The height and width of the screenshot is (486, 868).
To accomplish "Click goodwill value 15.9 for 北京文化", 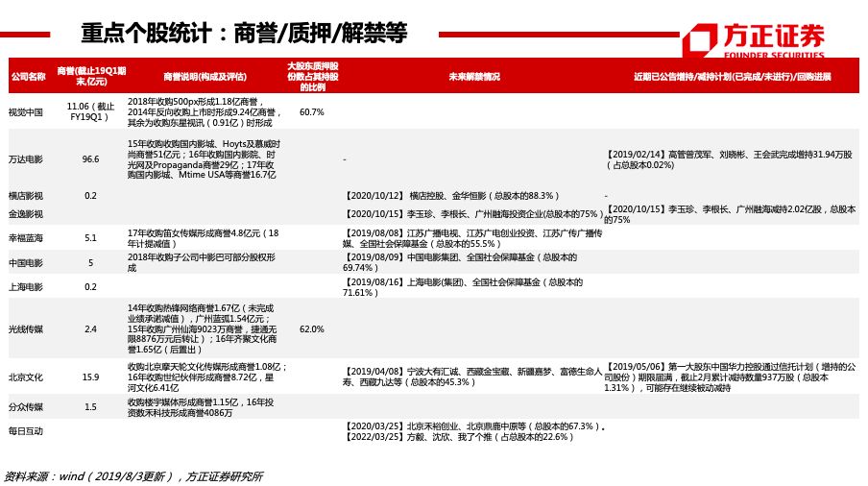I will tap(90, 377).
